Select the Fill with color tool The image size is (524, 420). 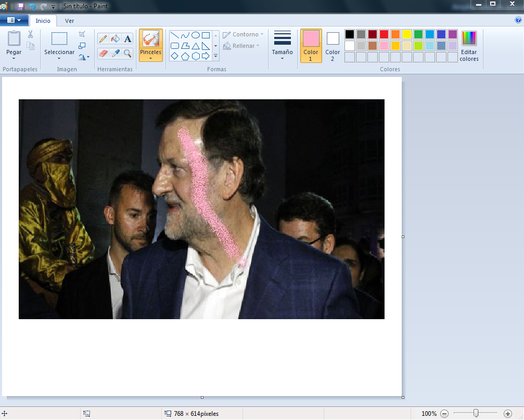(116, 38)
